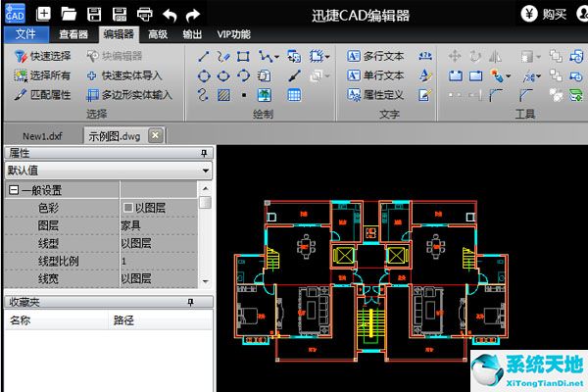Close the 示例图.dwg document tab

point(156,135)
